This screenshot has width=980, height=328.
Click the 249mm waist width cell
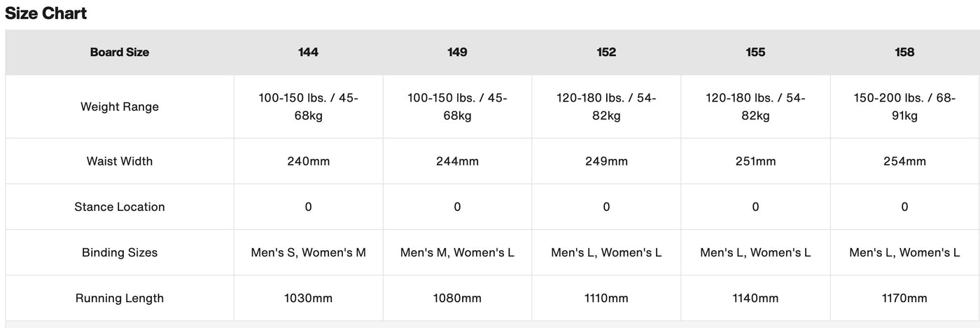[x=606, y=161]
